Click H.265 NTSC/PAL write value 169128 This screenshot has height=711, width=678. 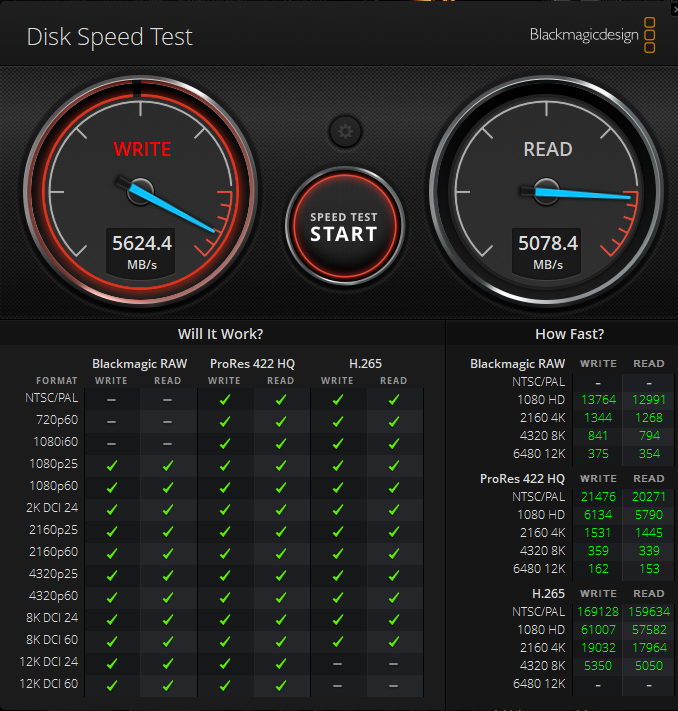(x=598, y=612)
